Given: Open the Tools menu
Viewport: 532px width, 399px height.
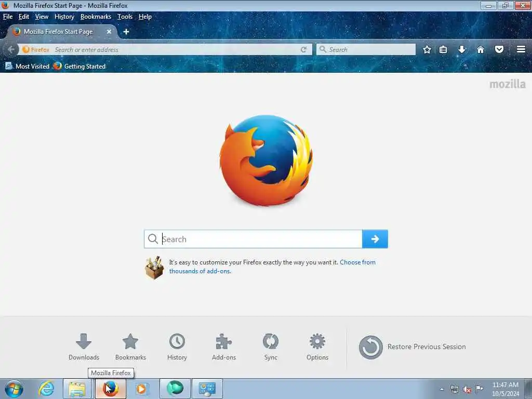Looking at the screenshot, I should click(x=125, y=17).
